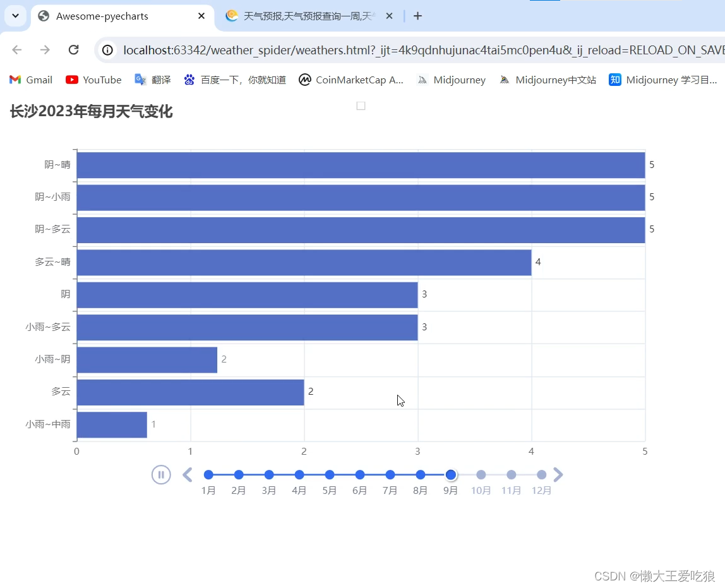This screenshot has height=588, width=725.
Task: Pause the timeline autoplay
Action: click(x=161, y=475)
